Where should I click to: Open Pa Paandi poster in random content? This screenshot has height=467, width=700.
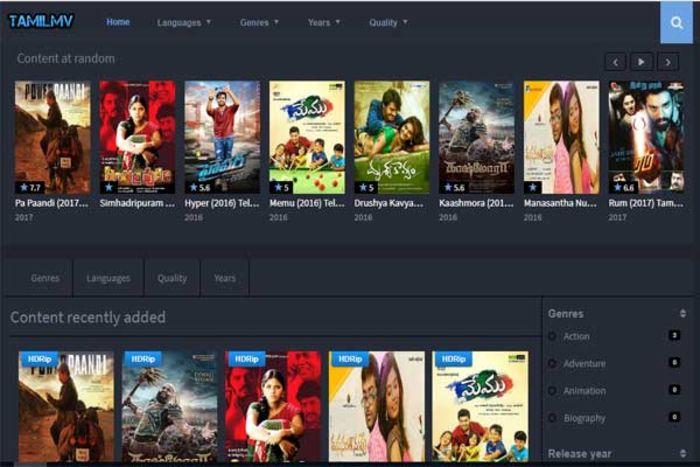point(53,137)
